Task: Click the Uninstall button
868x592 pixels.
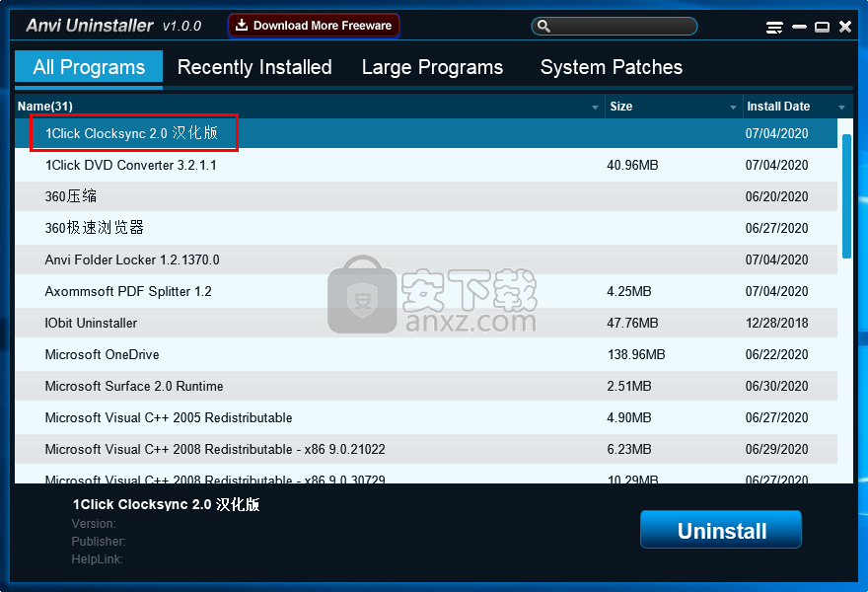Action: tap(721, 530)
